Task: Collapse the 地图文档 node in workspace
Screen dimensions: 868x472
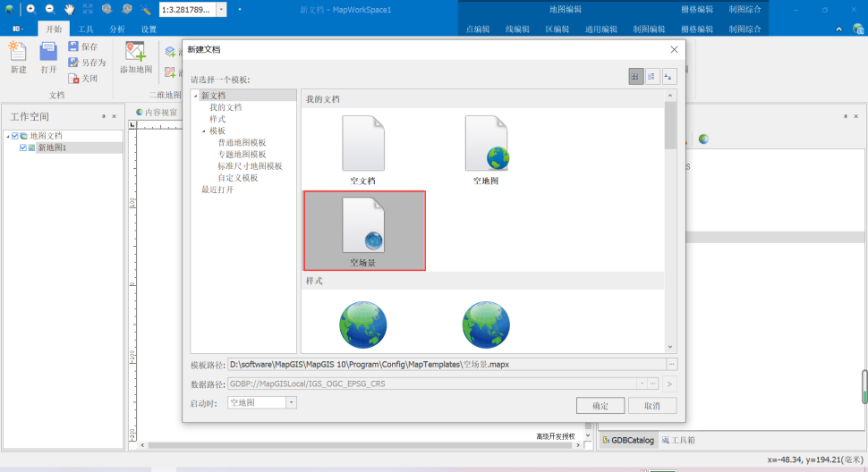Action: click(8, 136)
